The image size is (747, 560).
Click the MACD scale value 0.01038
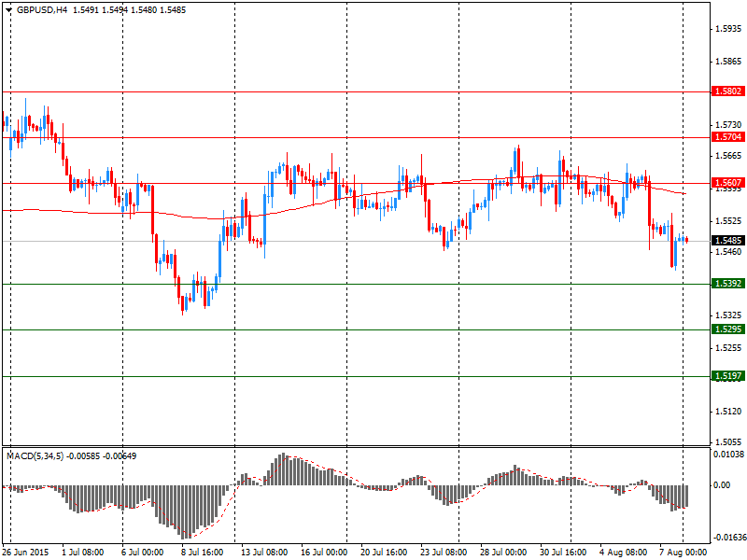click(728, 455)
